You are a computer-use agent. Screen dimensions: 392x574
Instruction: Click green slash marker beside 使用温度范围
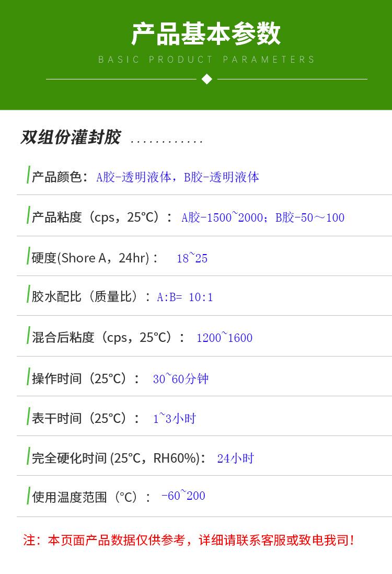pyautogui.click(x=28, y=495)
